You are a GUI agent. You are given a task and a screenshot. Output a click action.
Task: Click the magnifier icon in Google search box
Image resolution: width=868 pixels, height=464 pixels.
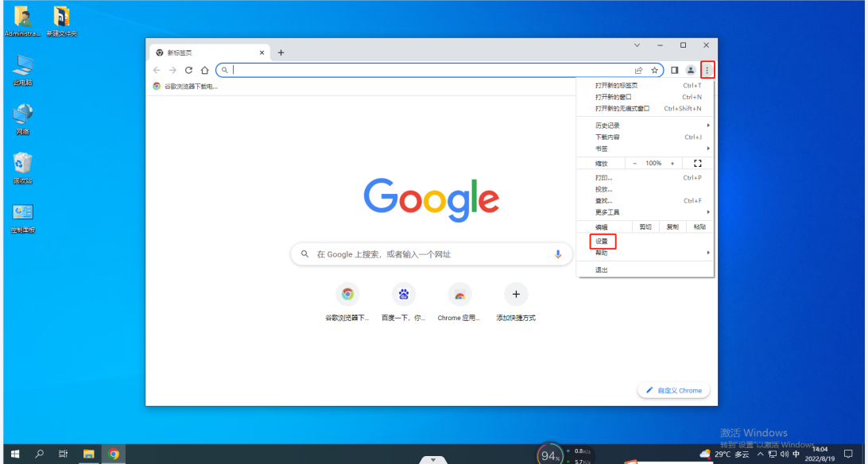tap(304, 254)
